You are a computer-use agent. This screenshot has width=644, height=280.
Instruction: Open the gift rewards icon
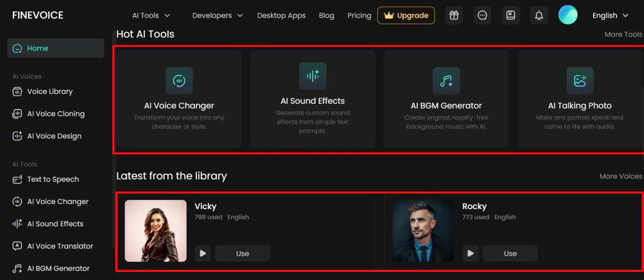[454, 16]
